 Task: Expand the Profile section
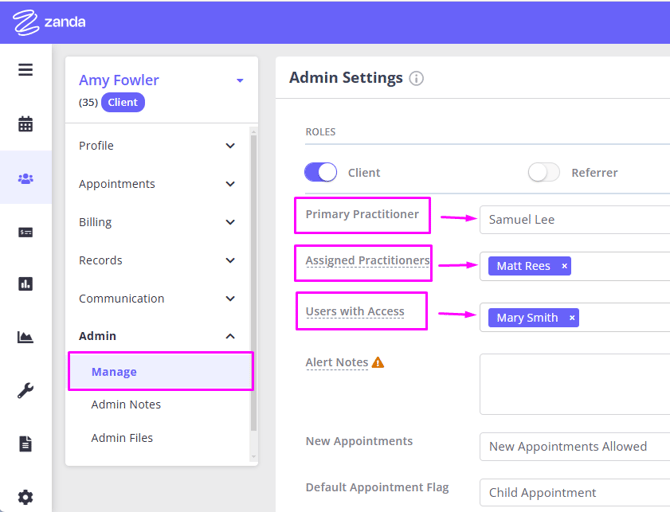230,146
